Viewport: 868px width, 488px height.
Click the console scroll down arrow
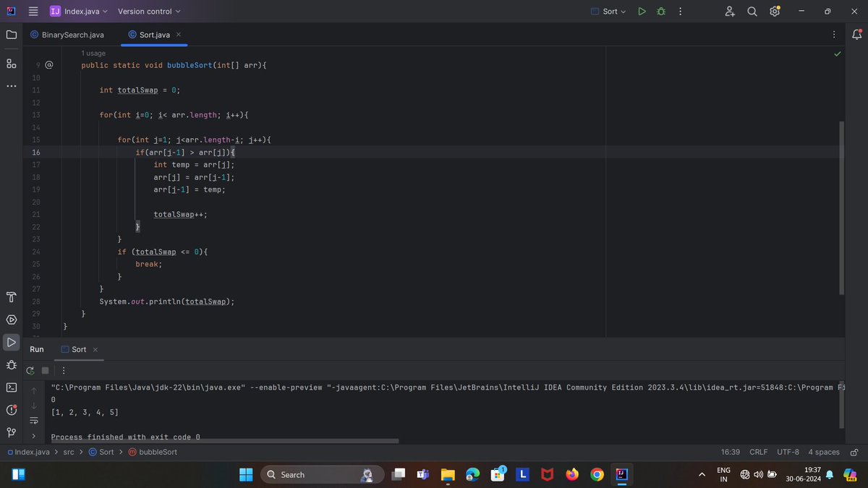point(33,406)
